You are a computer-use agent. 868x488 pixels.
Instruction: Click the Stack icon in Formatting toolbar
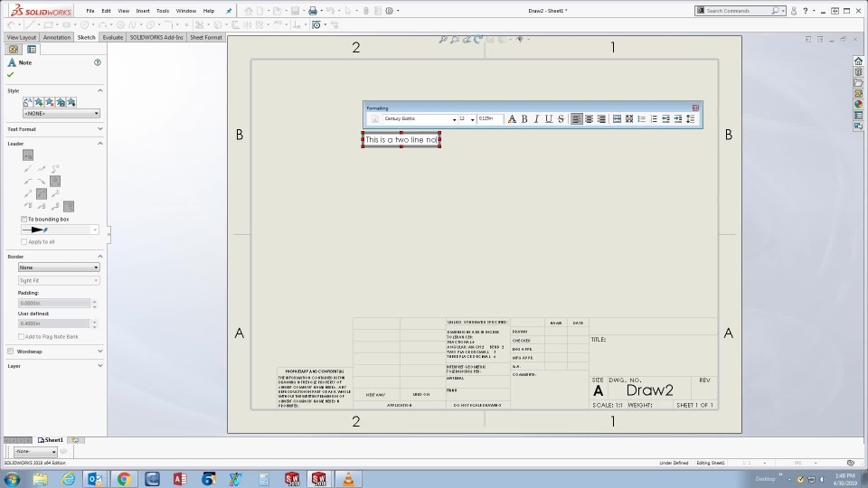coord(629,119)
